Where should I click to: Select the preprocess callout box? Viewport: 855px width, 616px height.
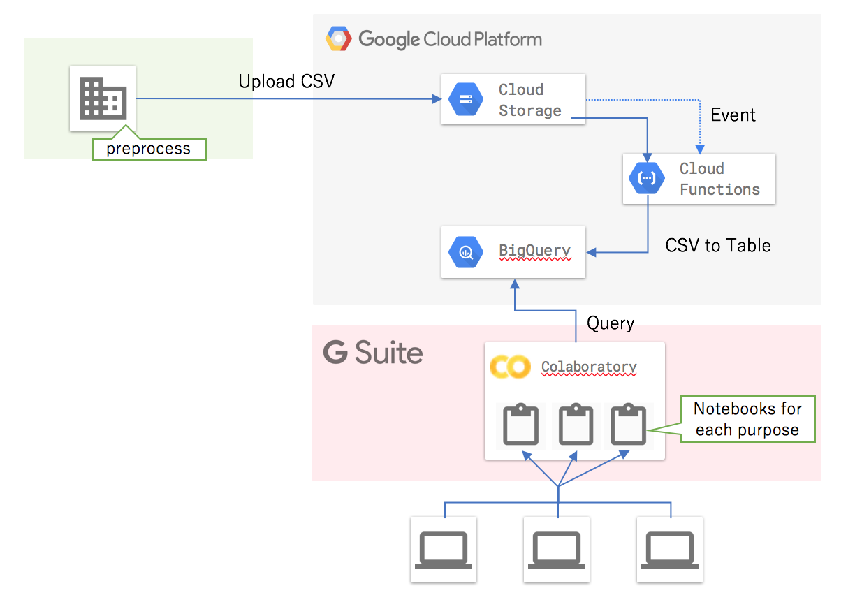pyautogui.click(x=149, y=149)
